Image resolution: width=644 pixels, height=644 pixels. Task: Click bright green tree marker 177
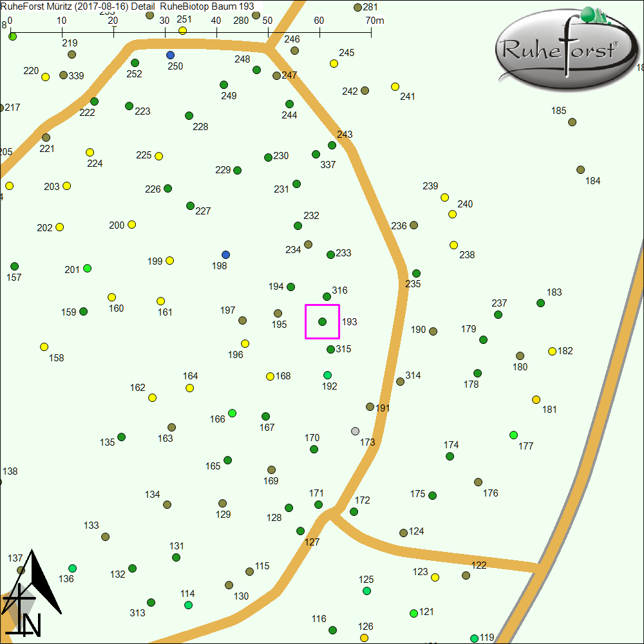click(513, 435)
